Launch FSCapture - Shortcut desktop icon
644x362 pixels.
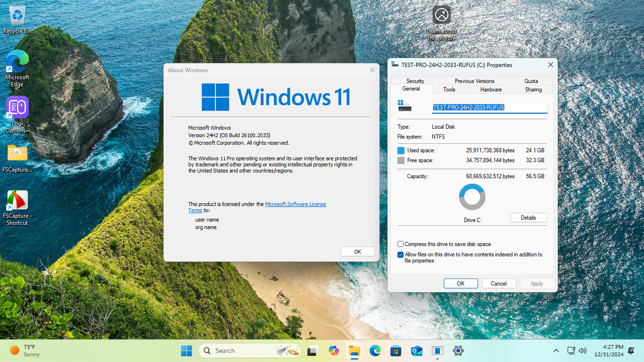tap(17, 207)
